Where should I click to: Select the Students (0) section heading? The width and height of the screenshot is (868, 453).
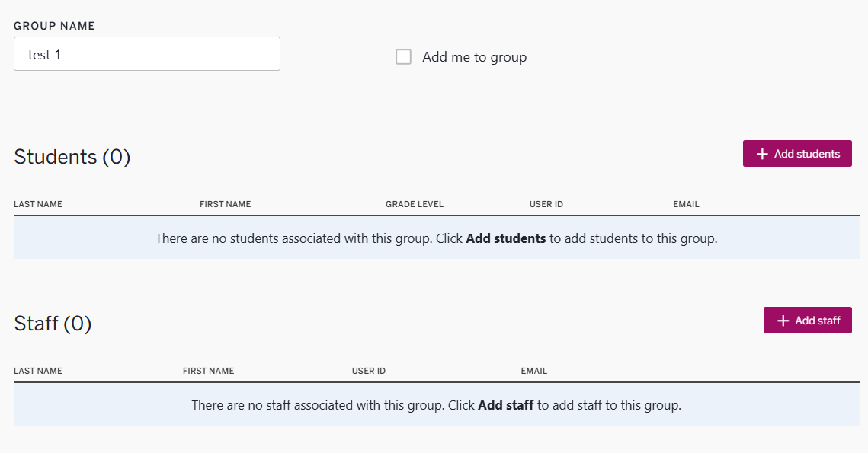click(72, 157)
